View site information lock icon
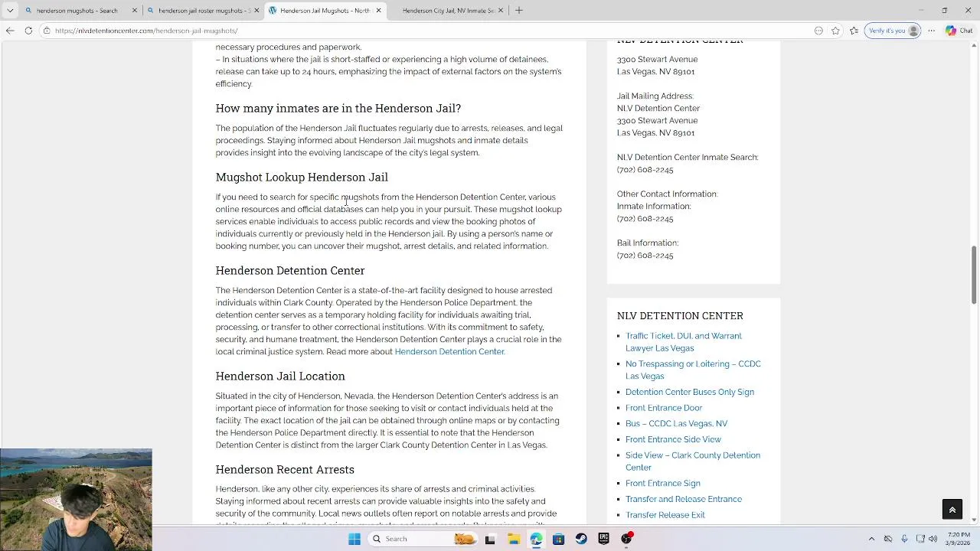980x551 pixels. coord(47,31)
